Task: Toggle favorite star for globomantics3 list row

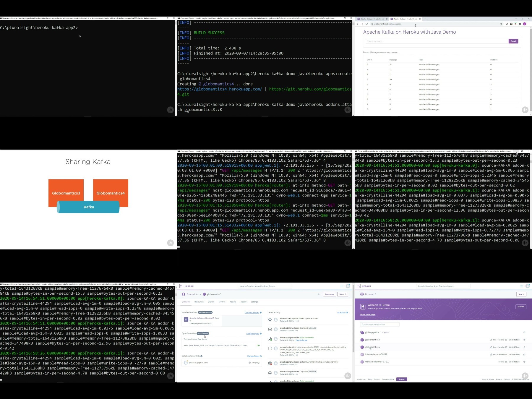Action: [x=524, y=340]
